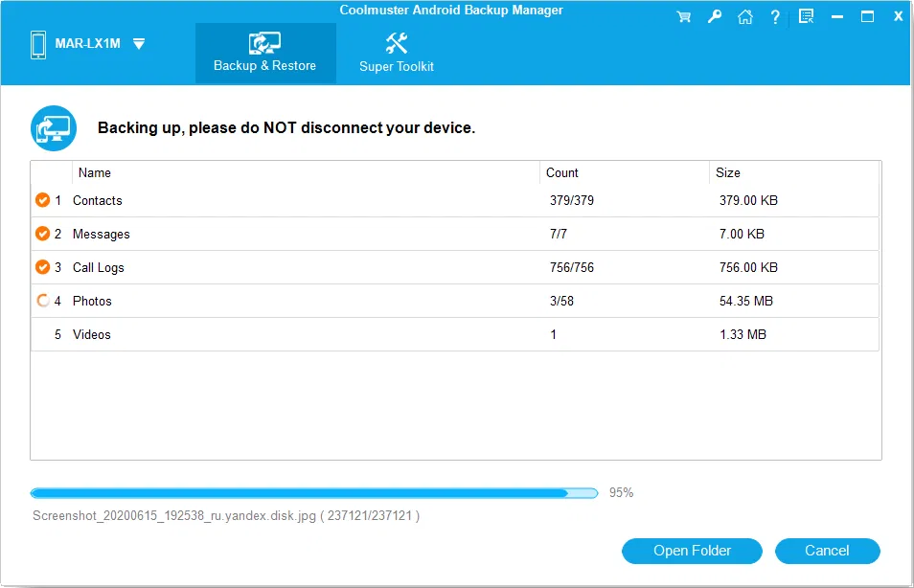Click the 3/58 count cell
This screenshot has height=588, width=914.
[562, 302]
